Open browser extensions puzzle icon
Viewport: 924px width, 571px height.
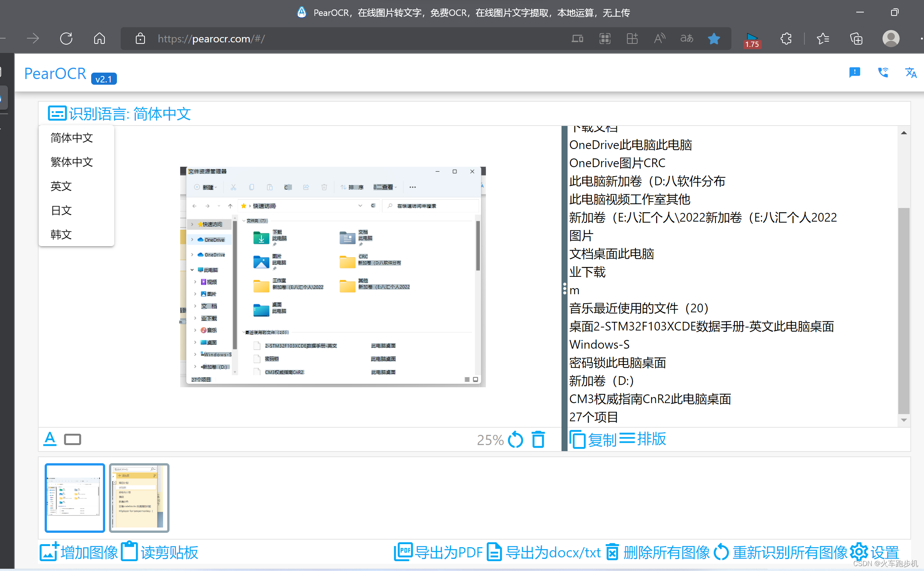click(x=786, y=39)
